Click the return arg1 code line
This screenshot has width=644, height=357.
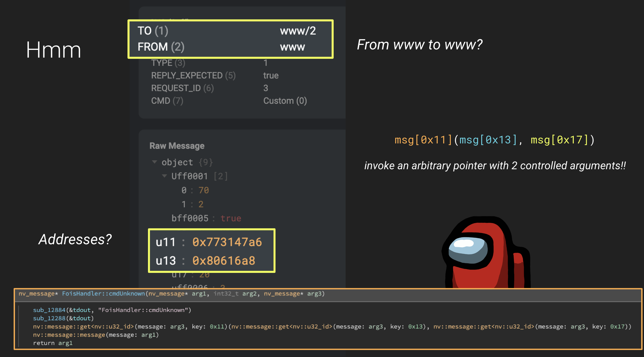(x=53, y=343)
